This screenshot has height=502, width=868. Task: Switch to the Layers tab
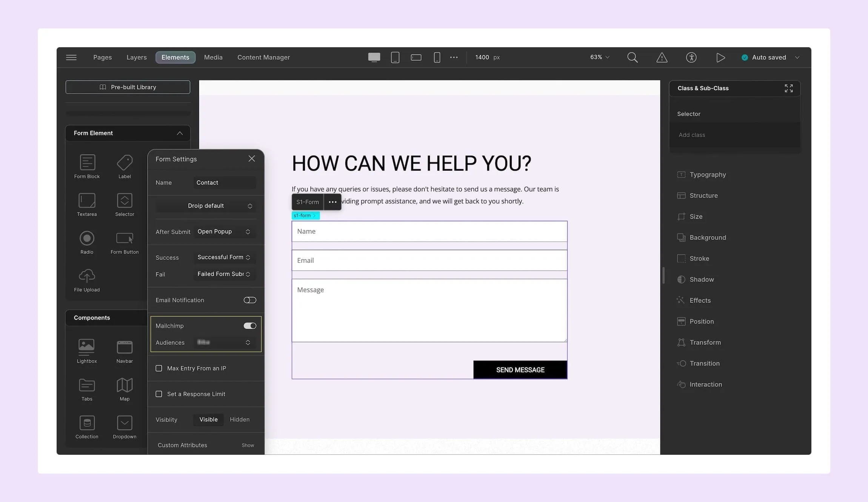tap(137, 57)
